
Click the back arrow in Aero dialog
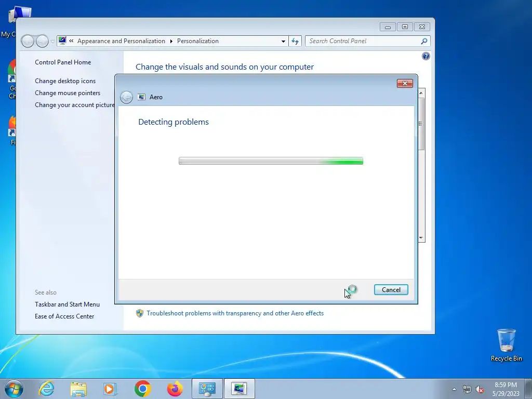tap(127, 97)
